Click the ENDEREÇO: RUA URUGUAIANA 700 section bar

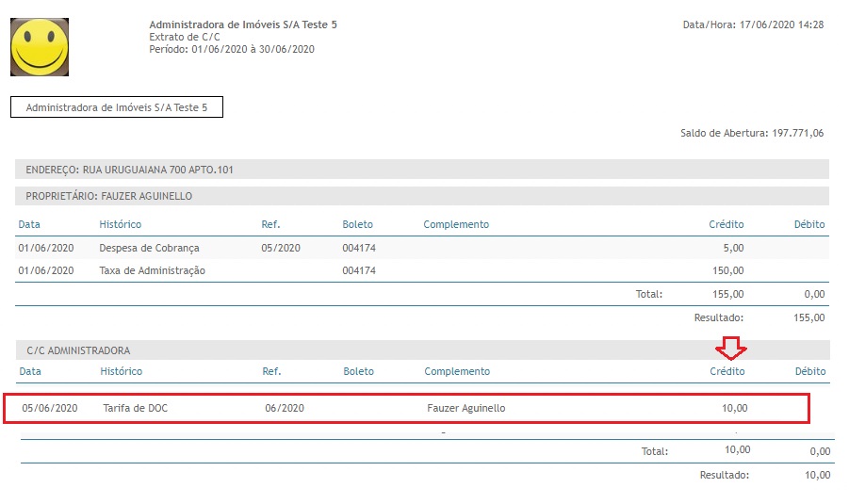421,170
